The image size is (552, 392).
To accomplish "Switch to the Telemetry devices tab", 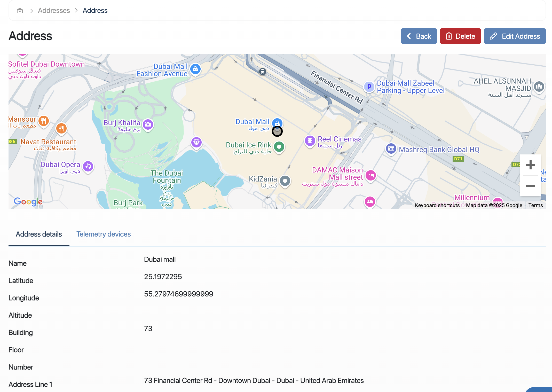I will coord(104,234).
